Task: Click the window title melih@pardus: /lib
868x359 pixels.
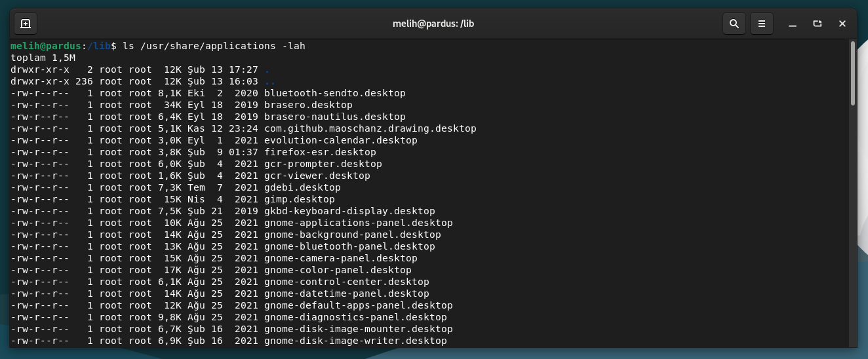Action: (x=433, y=24)
